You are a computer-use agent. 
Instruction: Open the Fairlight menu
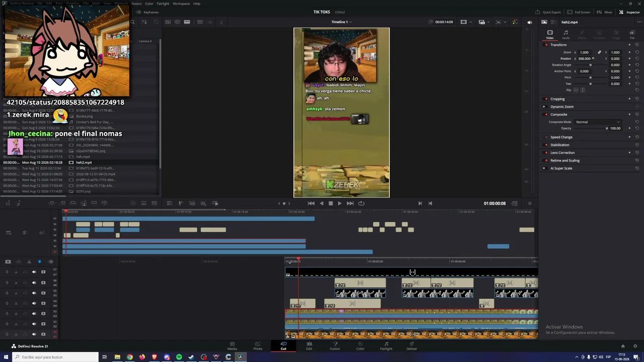point(163,4)
